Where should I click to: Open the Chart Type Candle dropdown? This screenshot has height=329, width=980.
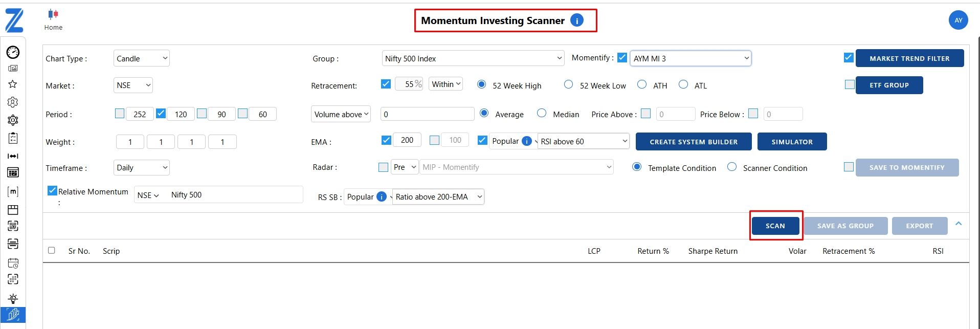142,58
